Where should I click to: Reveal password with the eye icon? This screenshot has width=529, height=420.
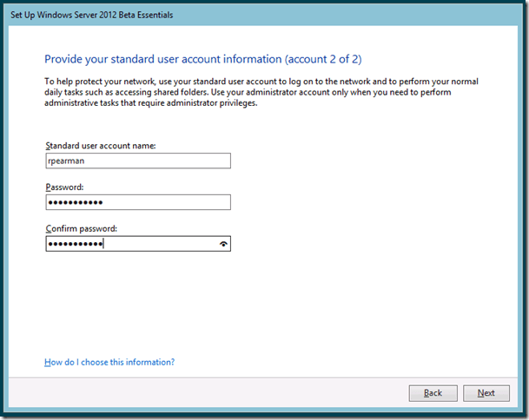click(x=224, y=245)
